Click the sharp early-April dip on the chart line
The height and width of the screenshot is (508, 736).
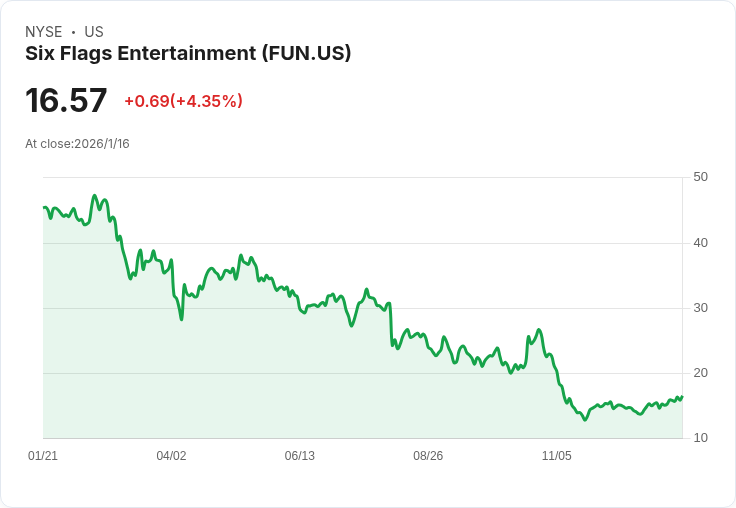point(181,319)
